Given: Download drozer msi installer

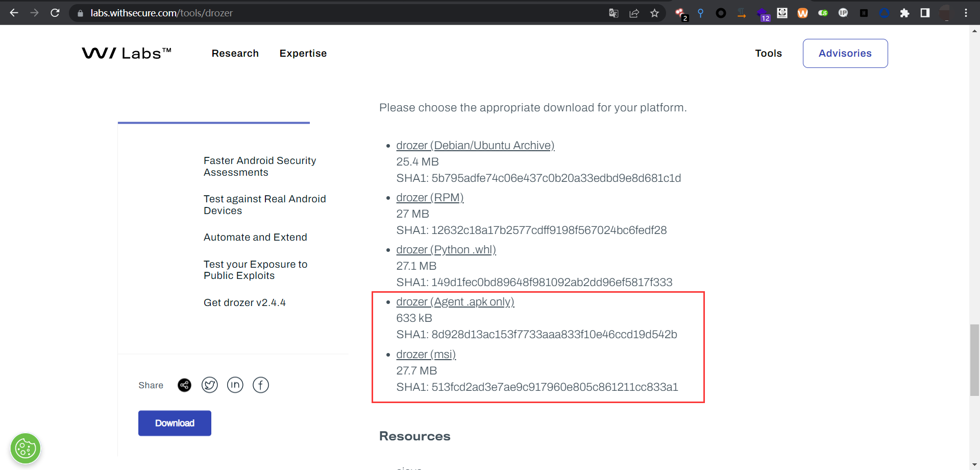Looking at the screenshot, I should (426, 355).
